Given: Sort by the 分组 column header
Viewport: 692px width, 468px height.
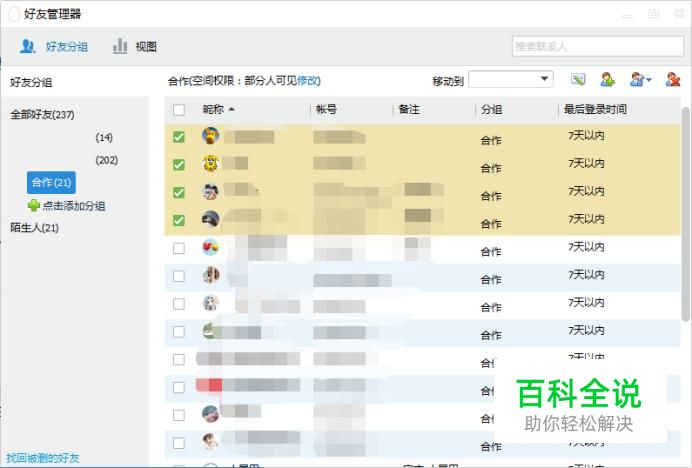Looking at the screenshot, I should click(x=492, y=109).
